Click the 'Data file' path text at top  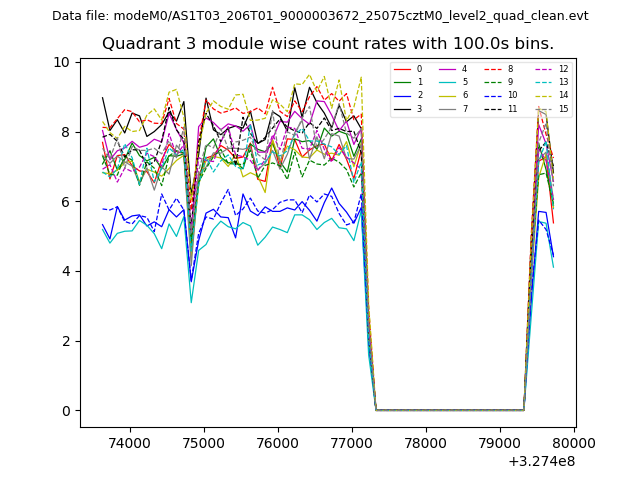pos(320,16)
